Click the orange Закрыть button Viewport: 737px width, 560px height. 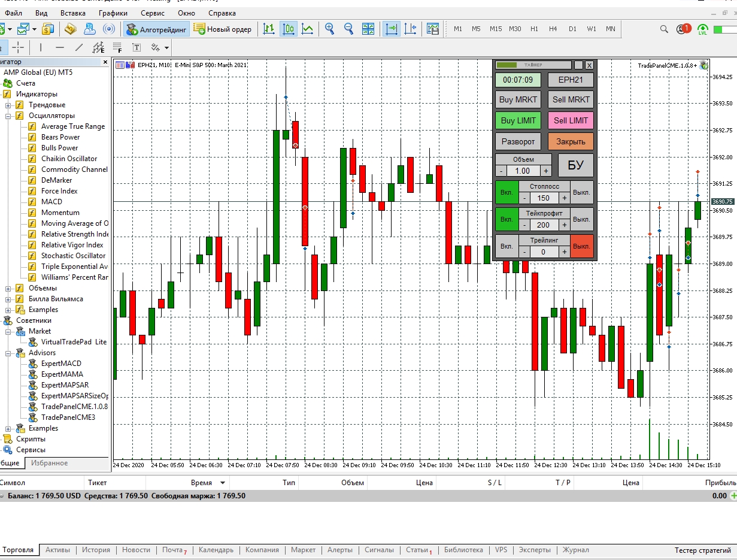[571, 141]
